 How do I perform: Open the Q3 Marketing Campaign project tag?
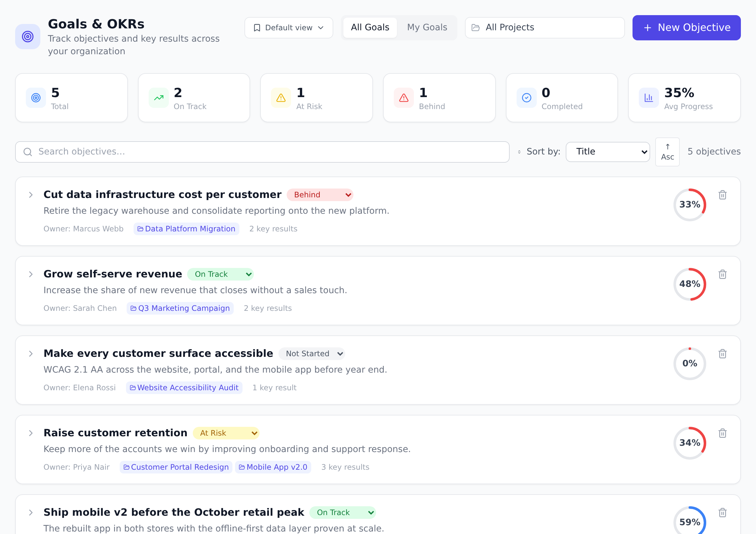[180, 308]
